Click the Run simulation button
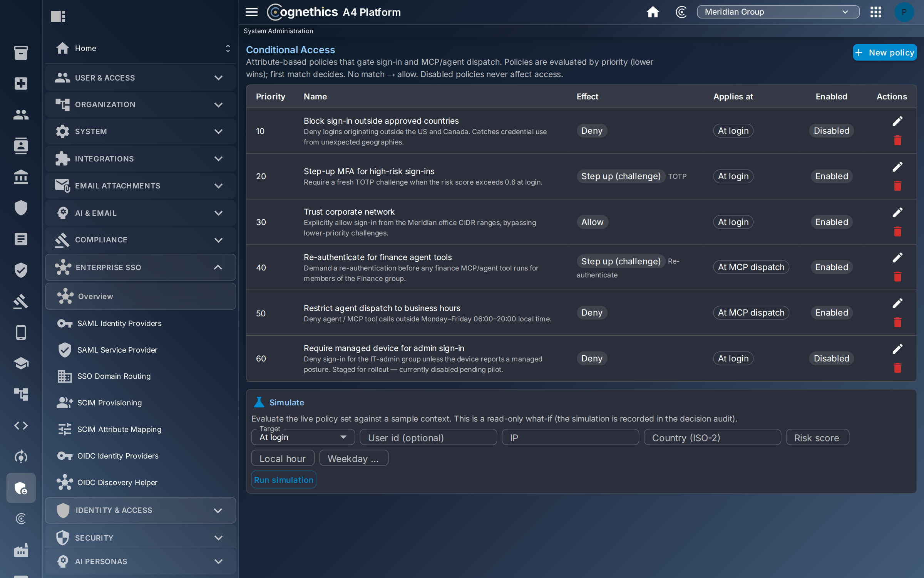Screen dimensions: 924x578 284,480
